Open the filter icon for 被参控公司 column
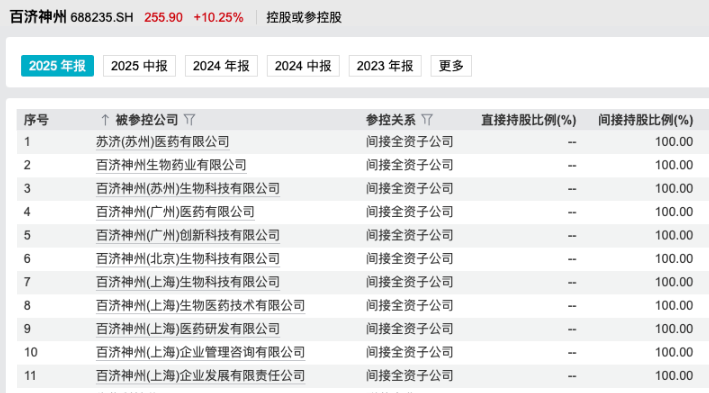 click(189, 120)
